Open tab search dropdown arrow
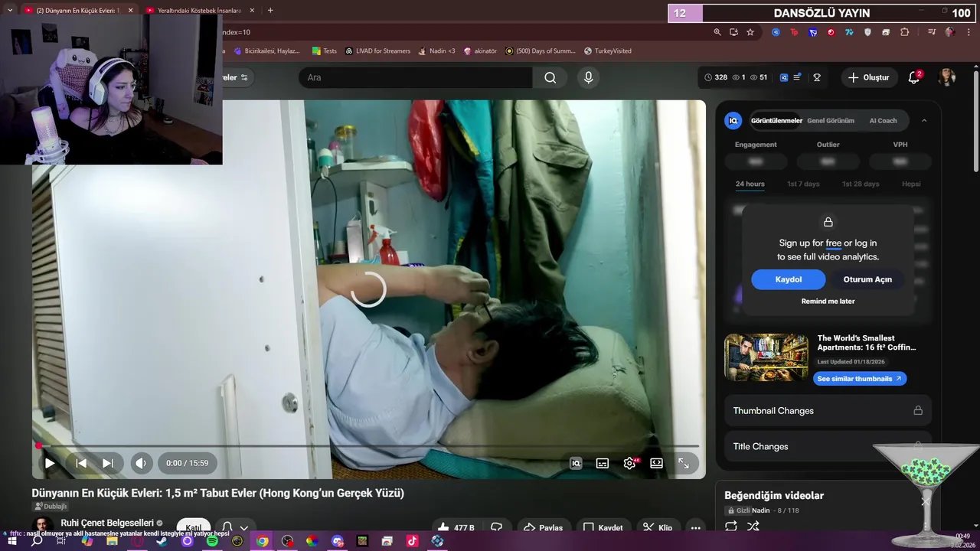Viewport: 980px width, 551px height. pyautogui.click(x=10, y=11)
